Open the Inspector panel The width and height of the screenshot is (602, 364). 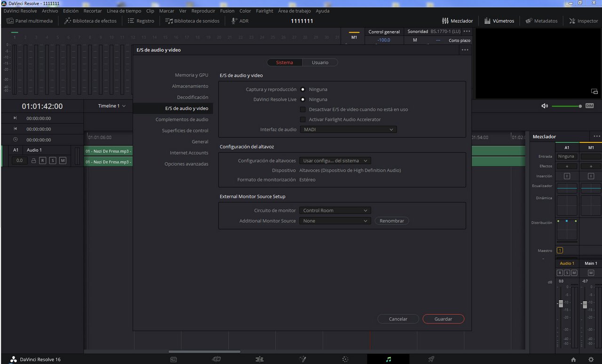583,21
